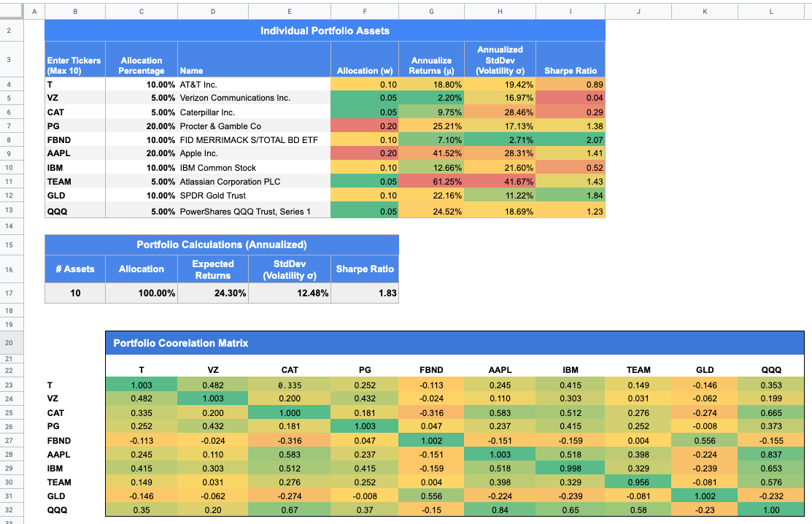Screen dimensions: 812x524
Task: Click the 100.00% total Allocation cell
Action: (x=142, y=293)
